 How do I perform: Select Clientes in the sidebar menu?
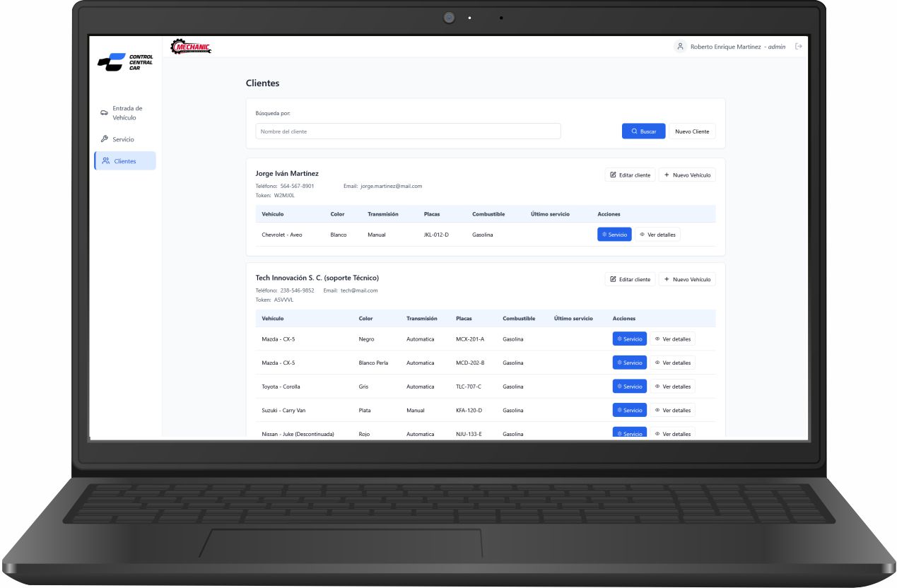pyautogui.click(x=125, y=161)
